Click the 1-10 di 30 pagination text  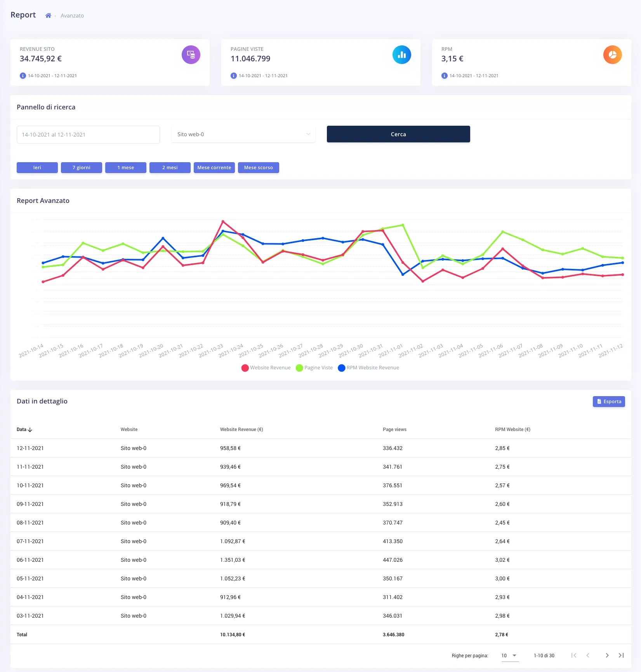(544, 656)
